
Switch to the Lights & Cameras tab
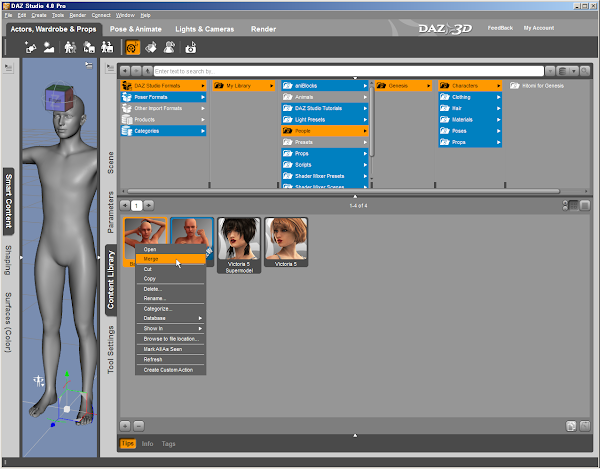click(204, 29)
